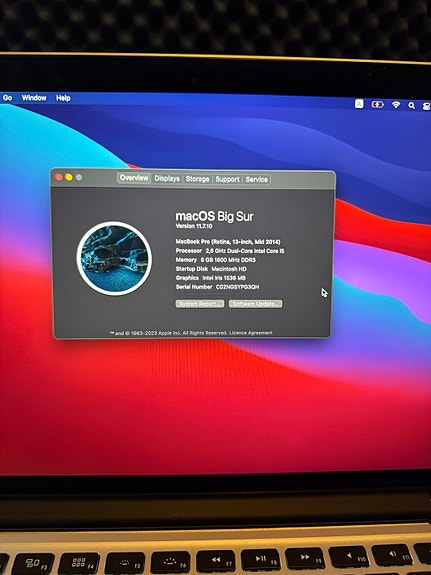Select the Overview tab
The height and width of the screenshot is (575, 431).
tap(134, 178)
